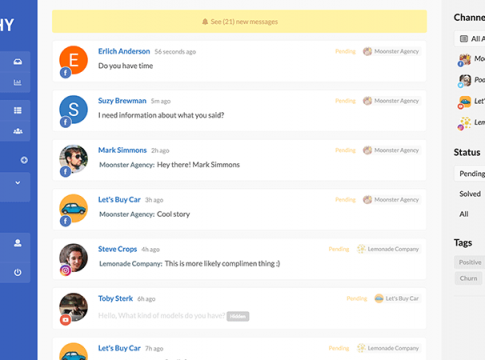
Task: Open Erlich Anderson's conversation name link
Action: (x=124, y=51)
